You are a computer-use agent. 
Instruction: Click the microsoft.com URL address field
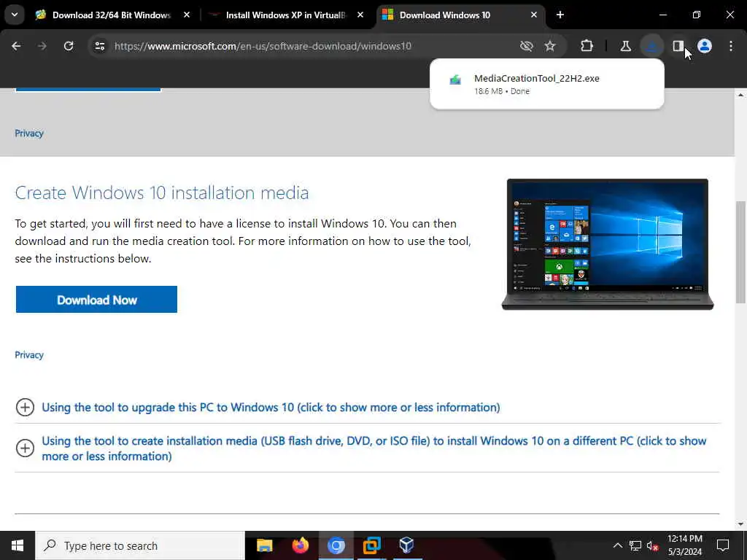(x=263, y=46)
